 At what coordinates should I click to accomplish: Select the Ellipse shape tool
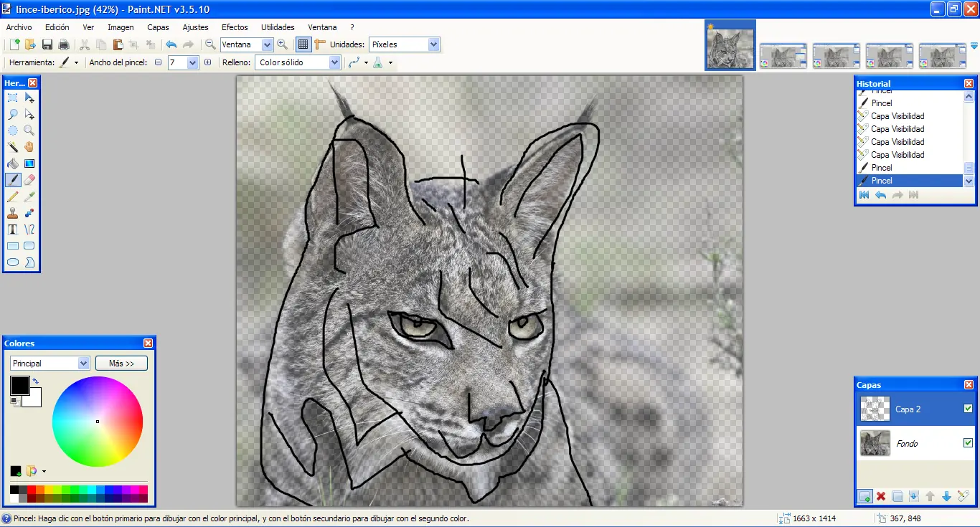pyautogui.click(x=13, y=262)
